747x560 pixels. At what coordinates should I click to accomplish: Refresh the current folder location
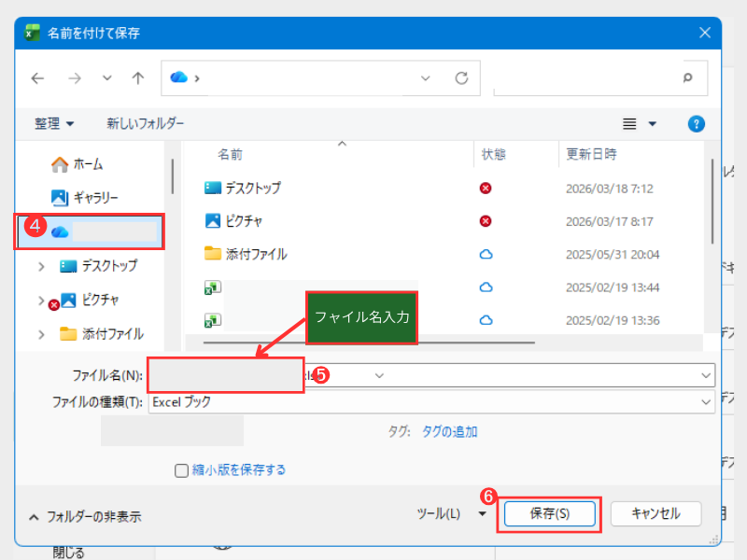461,78
